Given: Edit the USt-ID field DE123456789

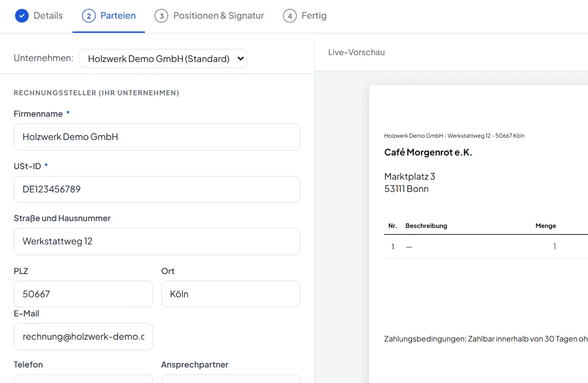Looking at the screenshot, I should (157, 189).
